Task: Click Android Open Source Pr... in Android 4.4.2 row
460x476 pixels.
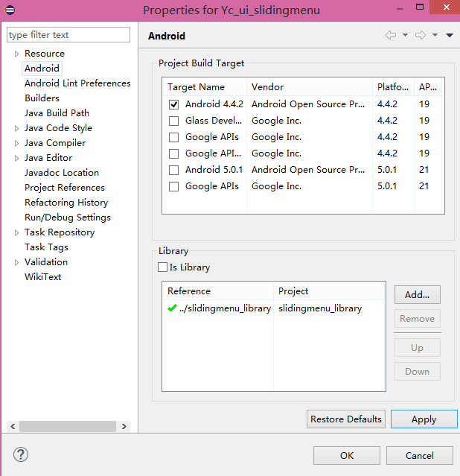Action: click(x=308, y=104)
